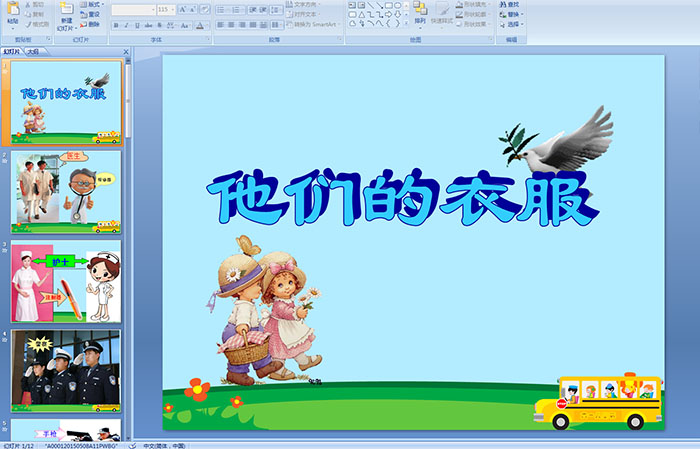The width and height of the screenshot is (700, 449).
Task: Decrease font size with the shrink font icon
Action: 192,9
